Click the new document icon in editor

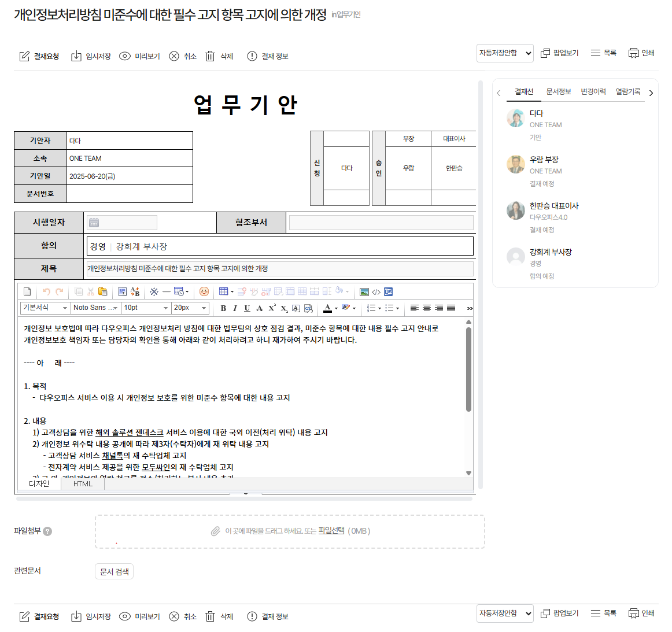pyautogui.click(x=27, y=292)
